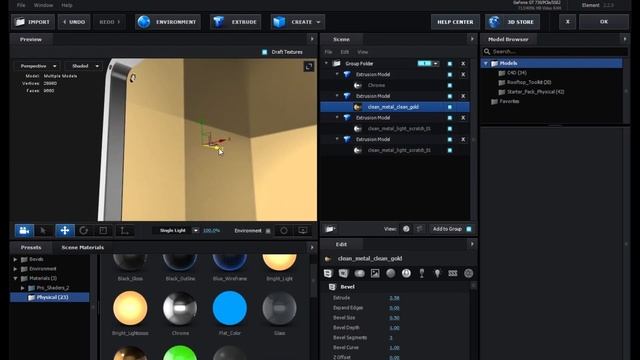Screen dimensions: 640x360
Task: Toggle visibility of third Extrusion Model
Action: click(450, 118)
